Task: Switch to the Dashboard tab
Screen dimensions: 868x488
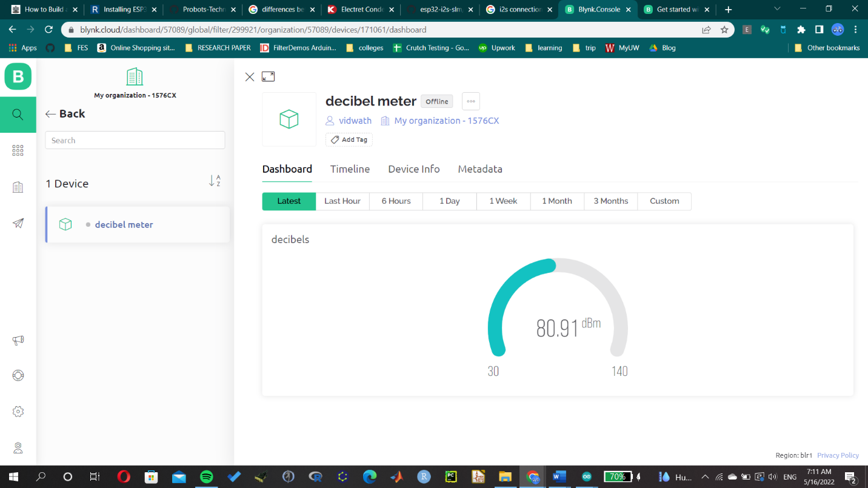Action: (x=287, y=169)
